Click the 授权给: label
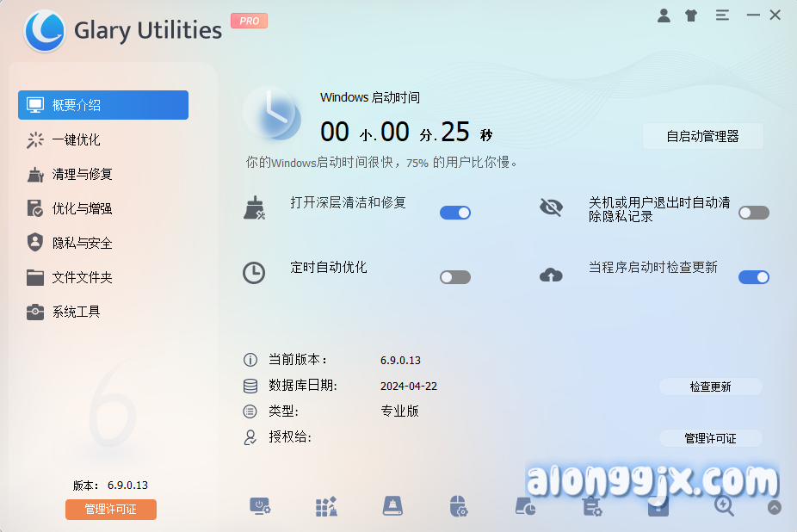 (290, 437)
